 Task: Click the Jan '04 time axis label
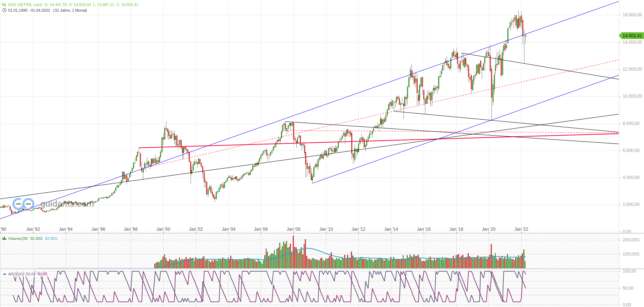click(x=229, y=229)
